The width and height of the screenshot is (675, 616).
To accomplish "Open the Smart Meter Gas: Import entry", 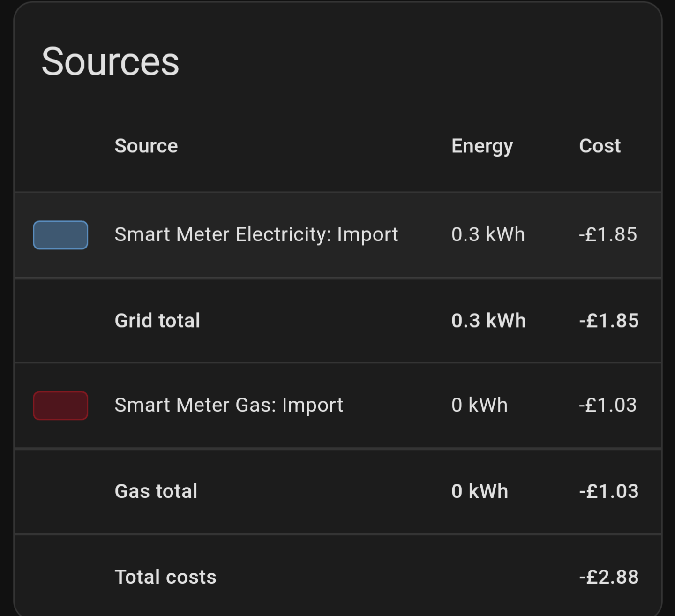I will click(229, 405).
